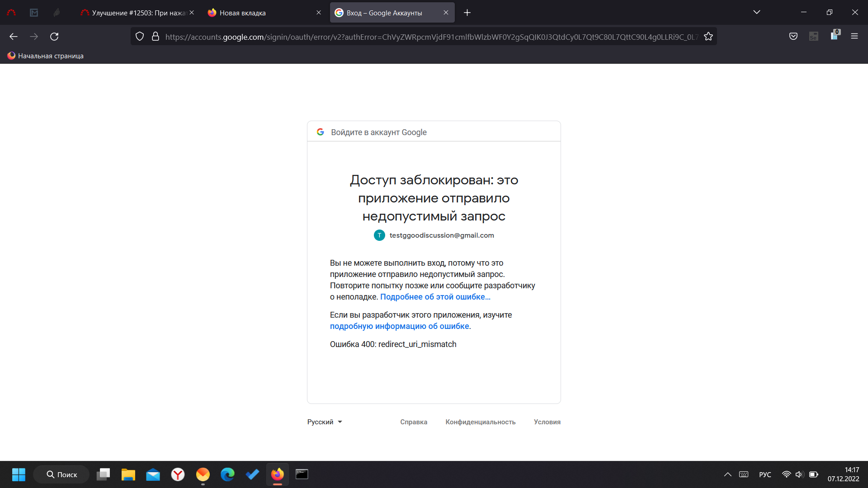Click the address bar URL
Viewport: 868px width, 488px height.
(x=431, y=37)
